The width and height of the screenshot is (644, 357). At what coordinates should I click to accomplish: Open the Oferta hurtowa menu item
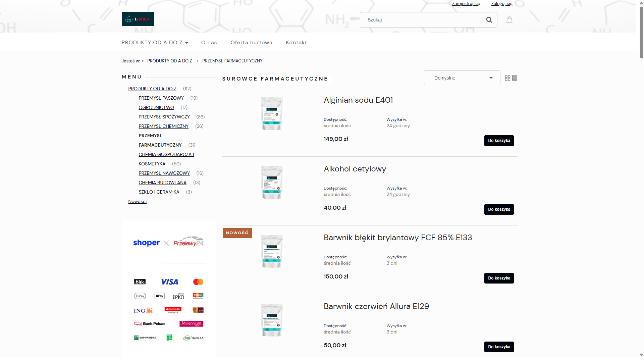click(x=251, y=43)
